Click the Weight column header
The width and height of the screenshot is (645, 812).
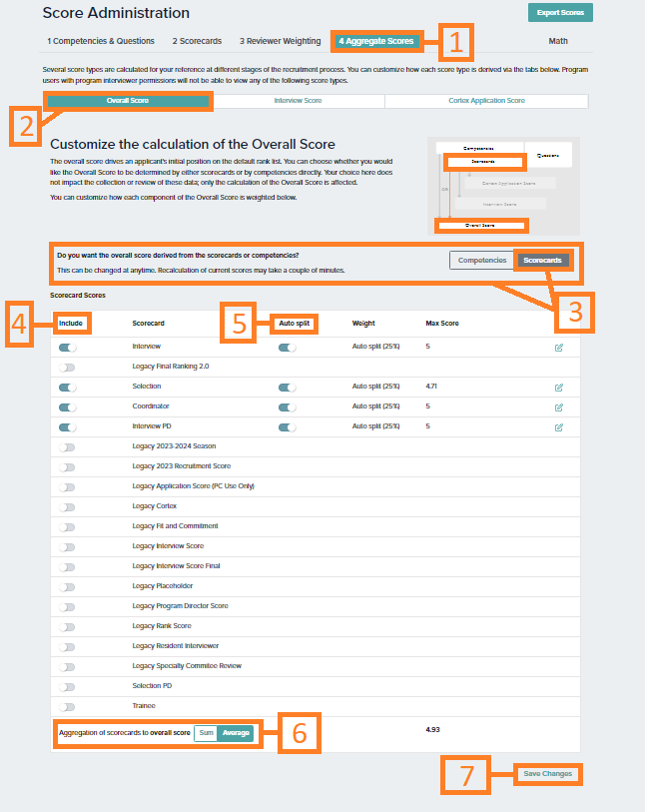click(x=363, y=324)
